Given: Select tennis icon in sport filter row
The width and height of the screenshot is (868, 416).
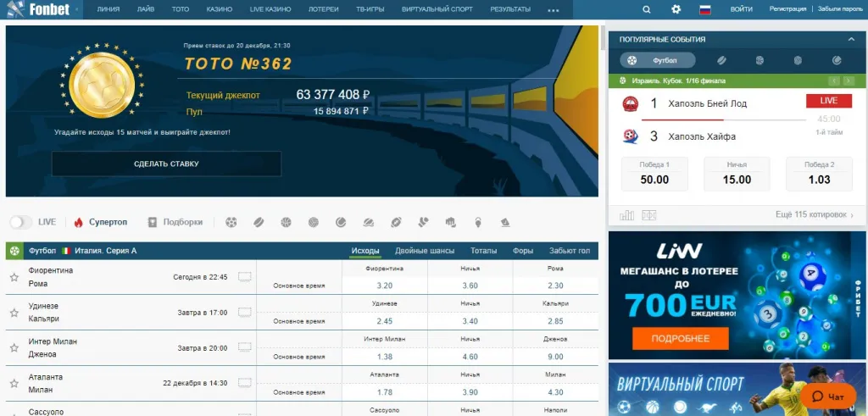Looking at the screenshot, I should 341,222.
